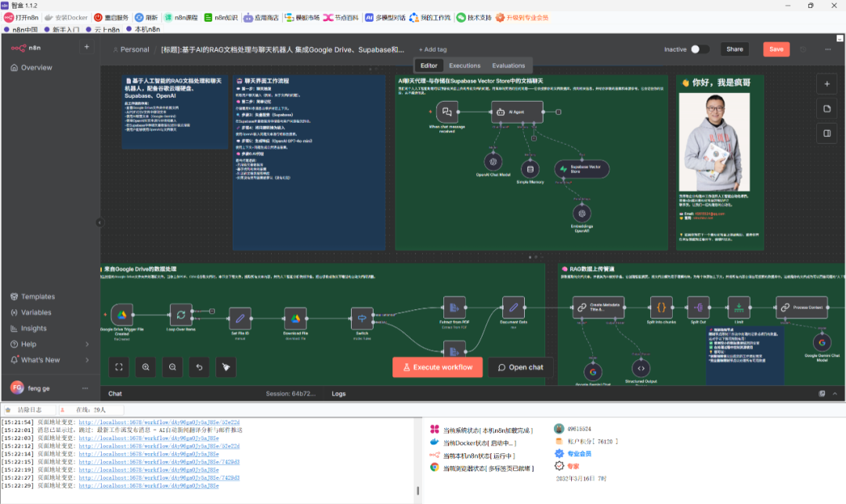Viewport: 846px width, 504px height.
Task: Click the 清除日志 clear log button
Action: tap(29, 409)
